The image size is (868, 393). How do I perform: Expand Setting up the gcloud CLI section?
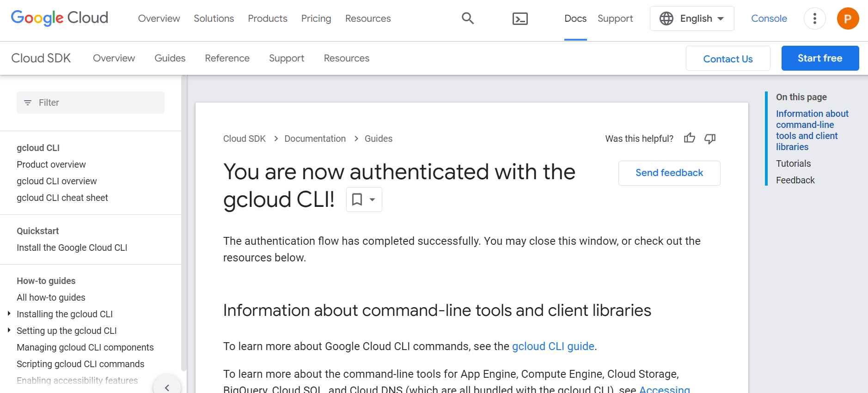pos(9,330)
